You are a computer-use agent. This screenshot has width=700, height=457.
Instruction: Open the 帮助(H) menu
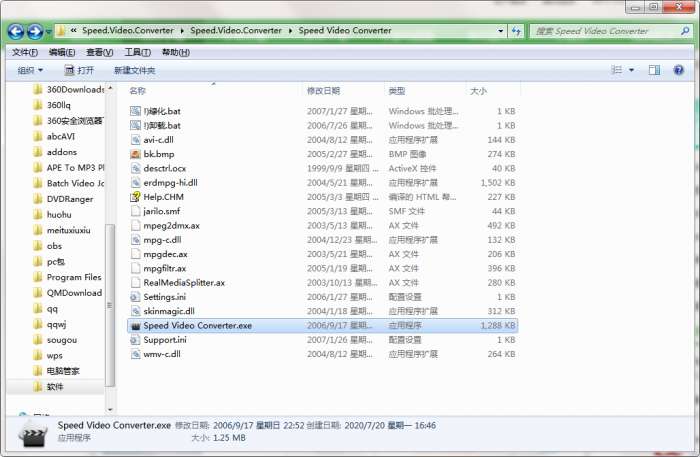(175, 52)
